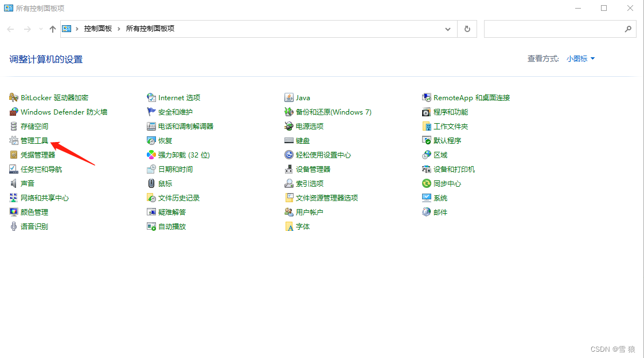Expand the address bar history dropdown

(x=448, y=29)
